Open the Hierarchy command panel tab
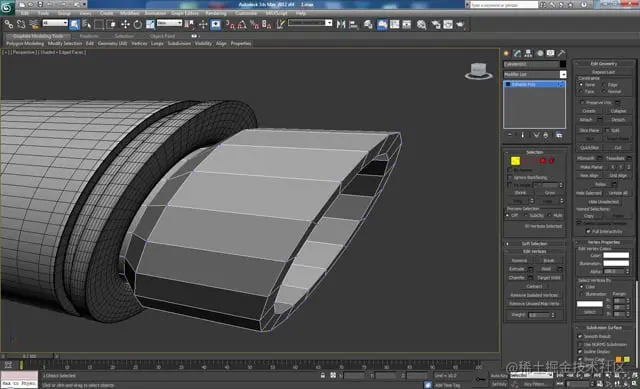 [529, 53]
